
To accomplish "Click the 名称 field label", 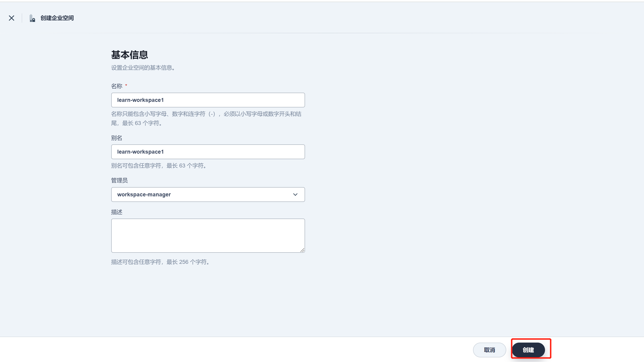I will (x=117, y=86).
